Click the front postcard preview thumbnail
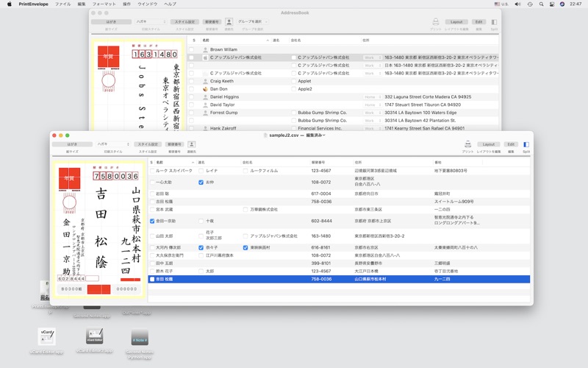588x368 pixels. pyautogui.click(x=99, y=230)
